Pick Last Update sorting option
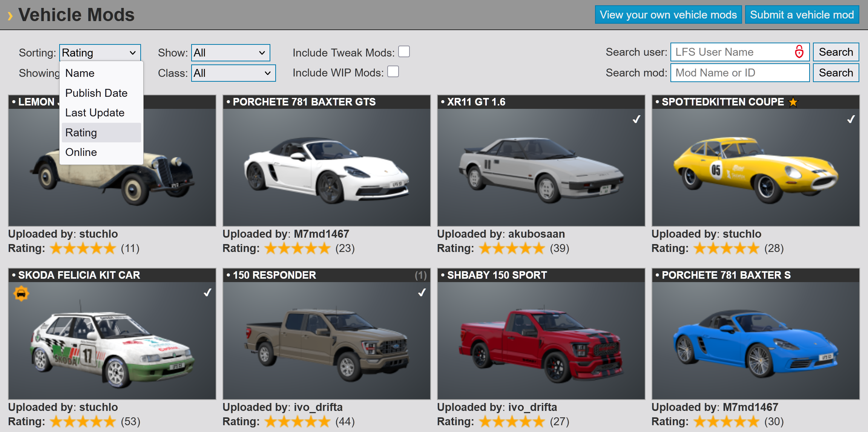 tap(95, 113)
